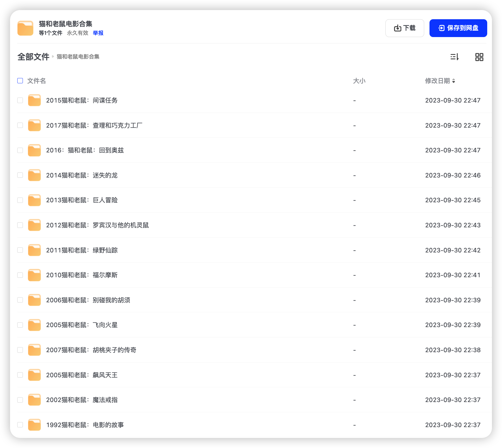Go to 全部文件 breadcrumb

coord(33,57)
